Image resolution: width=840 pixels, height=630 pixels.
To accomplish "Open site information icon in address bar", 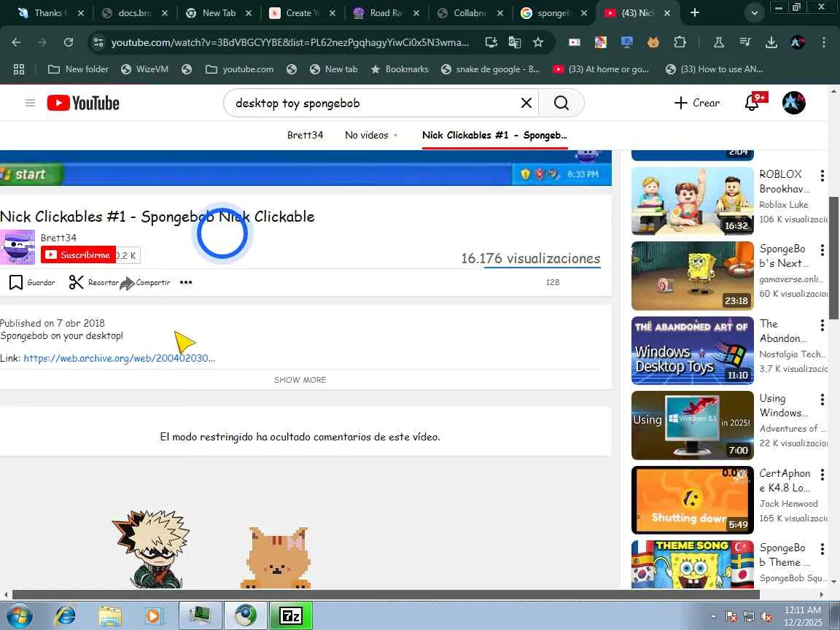I will (x=98, y=42).
